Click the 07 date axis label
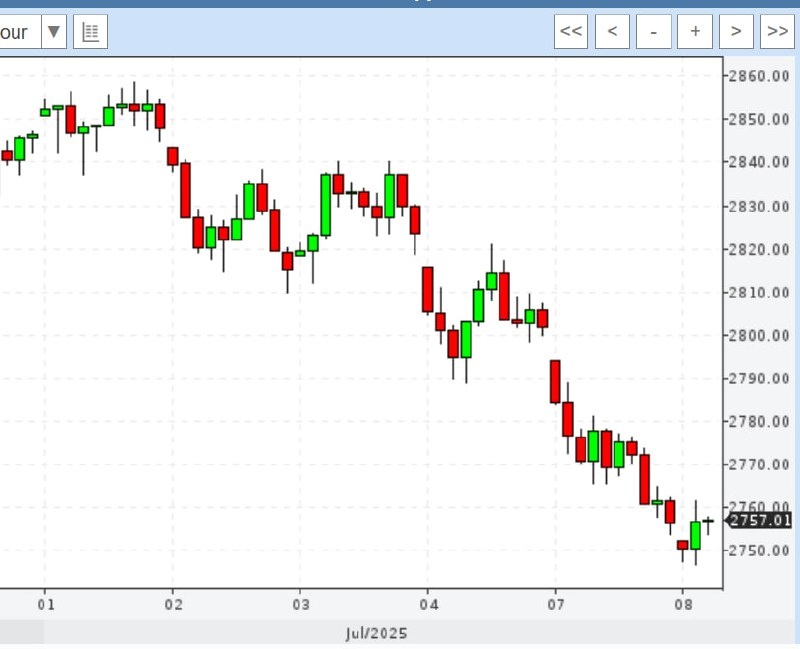 [556, 605]
